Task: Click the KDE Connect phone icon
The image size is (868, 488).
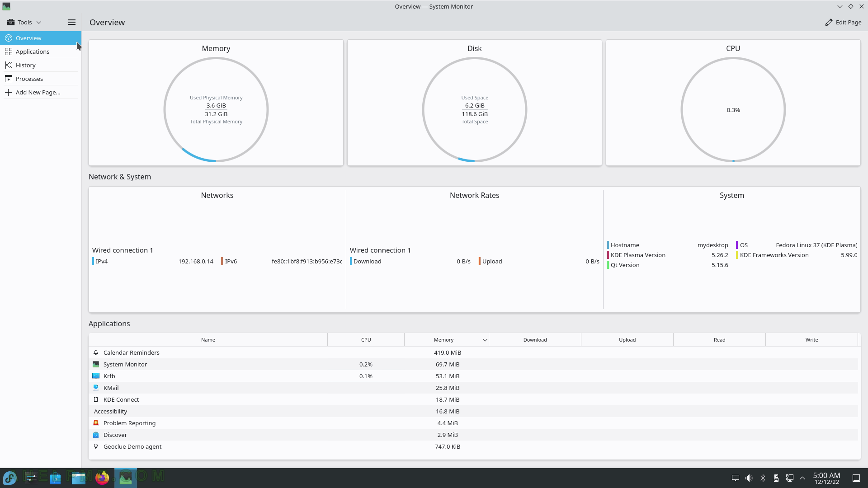Action: (x=96, y=399)
